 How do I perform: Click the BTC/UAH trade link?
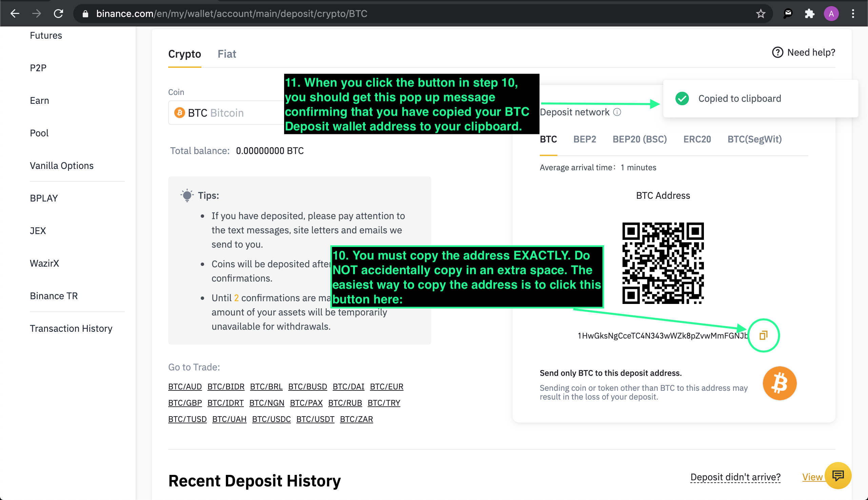coord(229,419)
